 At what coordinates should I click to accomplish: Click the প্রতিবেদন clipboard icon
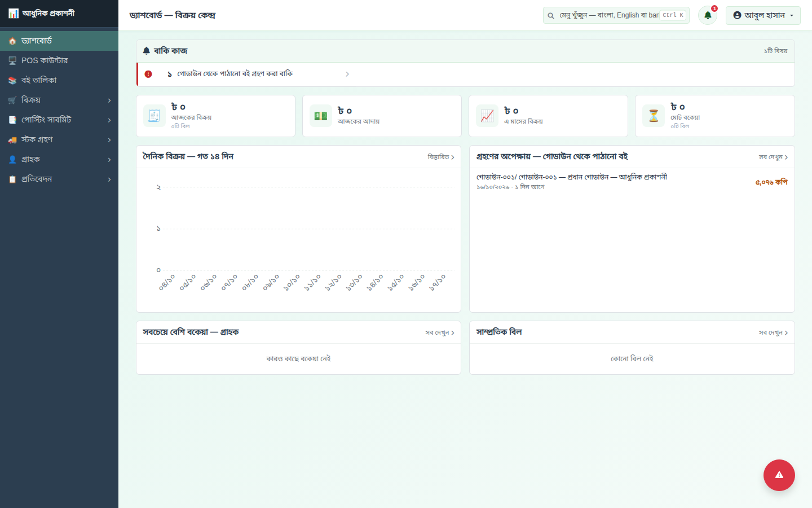point(12,179)
